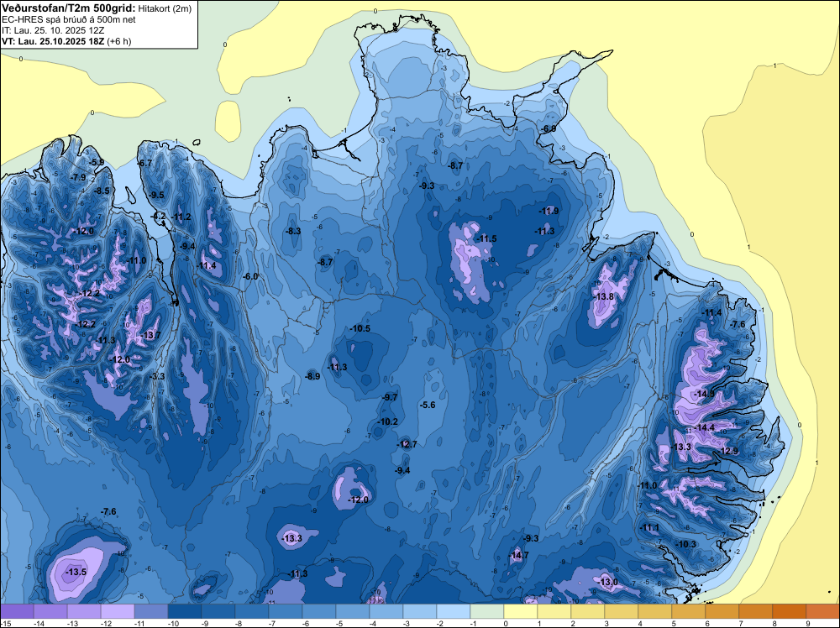The height and width of the screenshot is (628, 840).
Task: Click the -14.5 temperature label
Action: pyautogui.click(x=704, y=394)
